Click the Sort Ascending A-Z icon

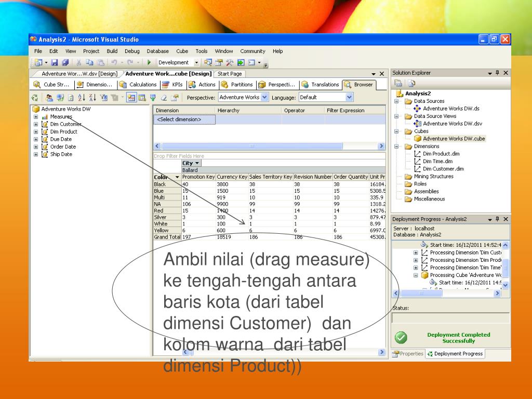81,97
